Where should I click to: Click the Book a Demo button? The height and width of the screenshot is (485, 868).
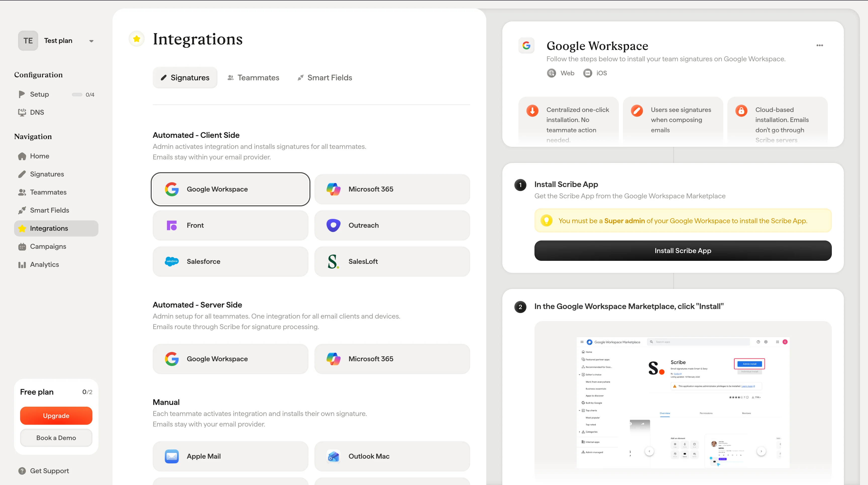pos(56,438)
